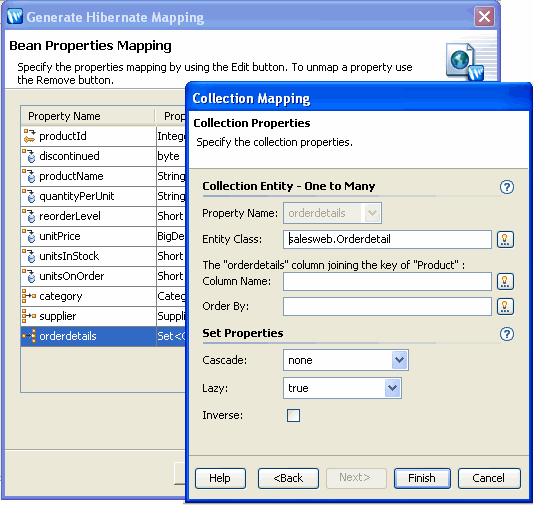
Task: Cancel the Collection Mapping dialog
Action: point(489,478)
